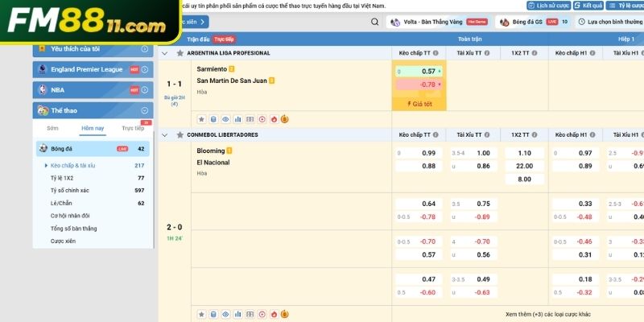The image size is (644, 322).
Task: Collapse the Argentina Liga Profesional section
Action: (x=165, y=53)
